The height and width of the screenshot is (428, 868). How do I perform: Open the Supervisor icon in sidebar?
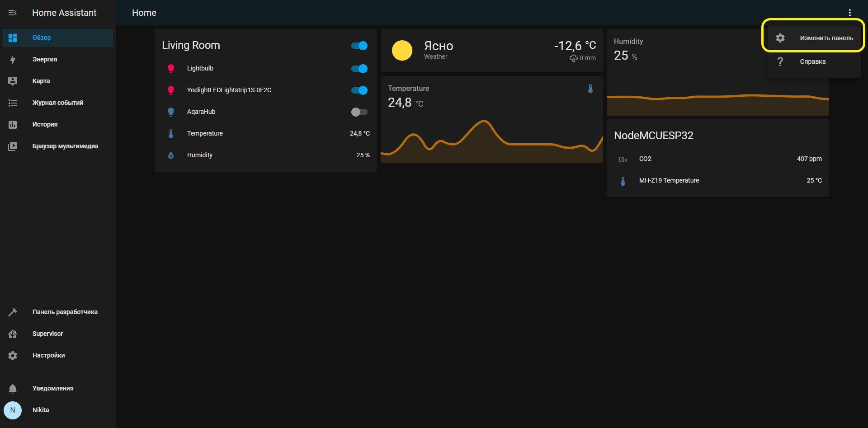point(13,334)
